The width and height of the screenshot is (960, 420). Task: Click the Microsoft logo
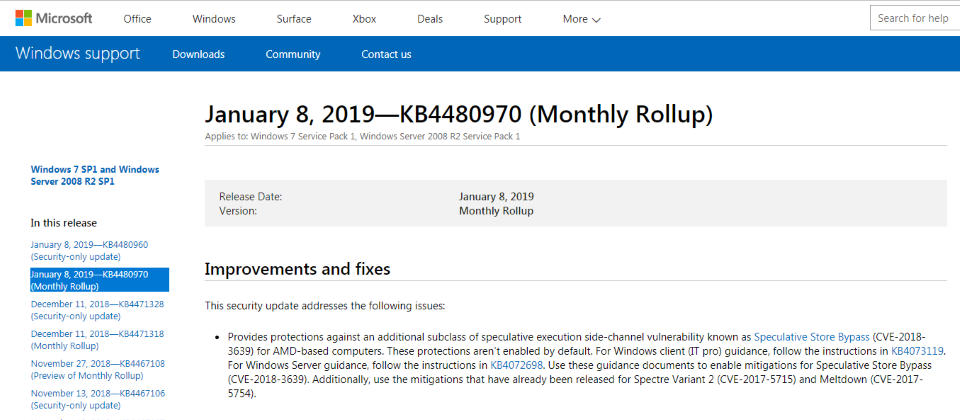point(54,18)
